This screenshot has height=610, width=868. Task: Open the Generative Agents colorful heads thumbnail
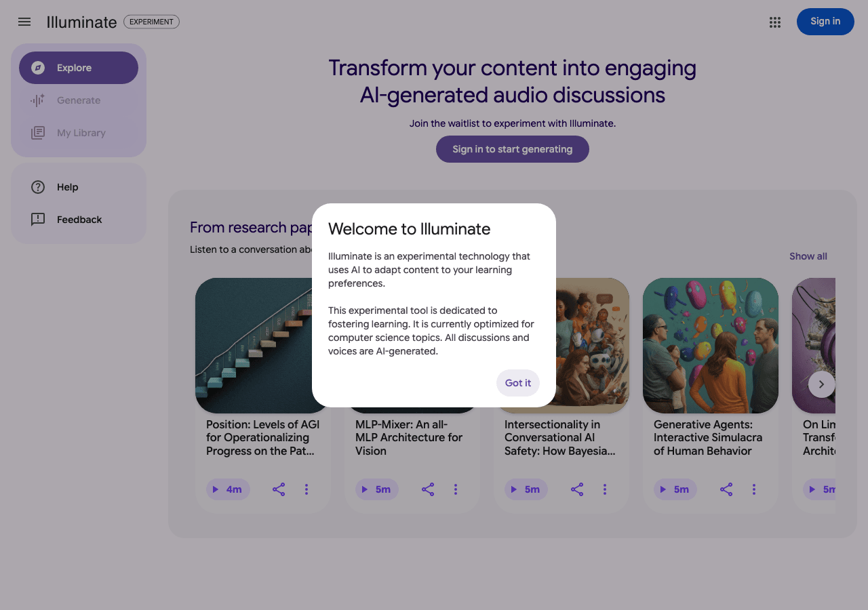[x=711, y=346]
